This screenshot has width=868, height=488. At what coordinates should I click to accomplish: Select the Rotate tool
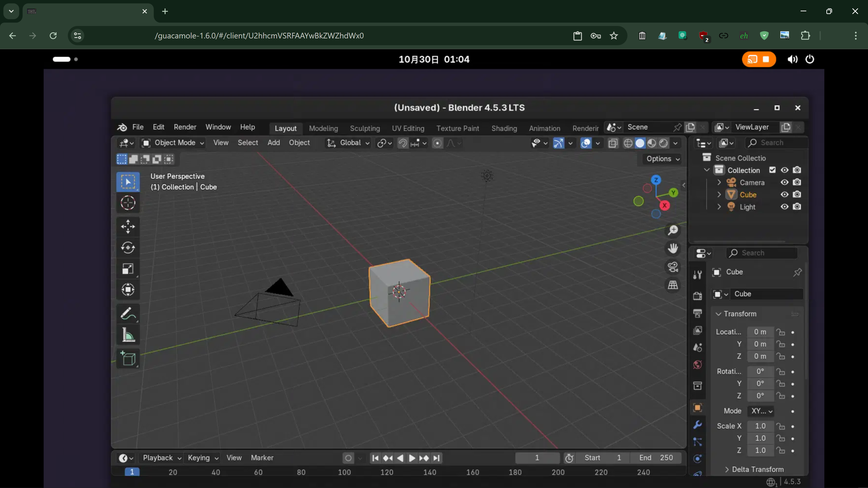click(x=128, y=248)
